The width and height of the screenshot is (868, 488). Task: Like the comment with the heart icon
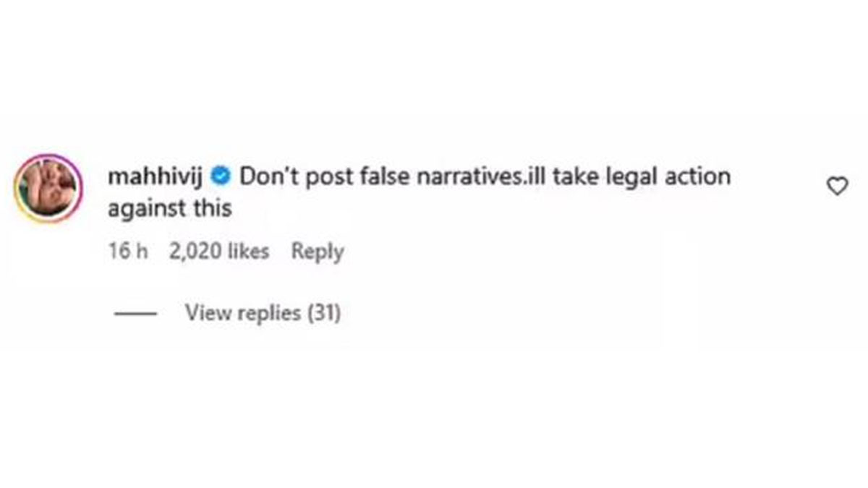(x=837, y=187)
